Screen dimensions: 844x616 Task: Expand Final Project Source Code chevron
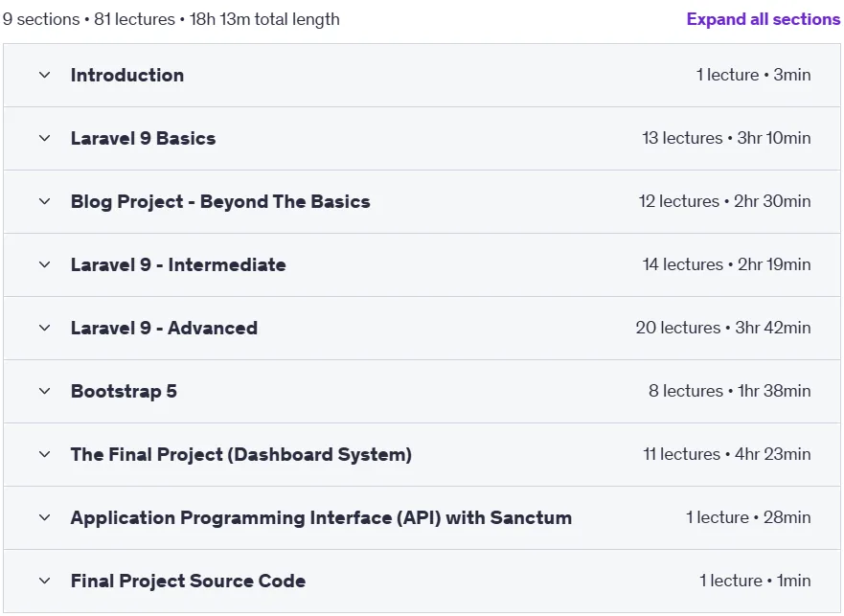pos(45,581)
